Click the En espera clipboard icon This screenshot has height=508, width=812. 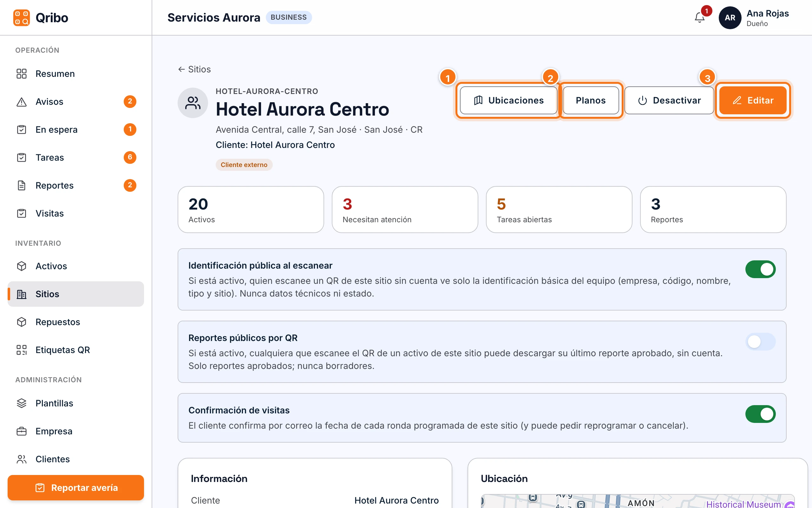pos(22,129)
